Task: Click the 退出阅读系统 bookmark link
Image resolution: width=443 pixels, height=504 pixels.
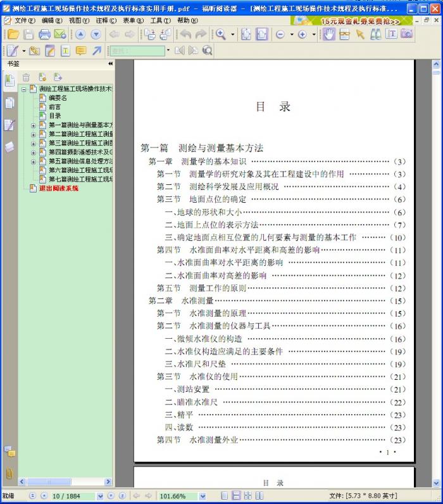Action: tap(59, 188)
